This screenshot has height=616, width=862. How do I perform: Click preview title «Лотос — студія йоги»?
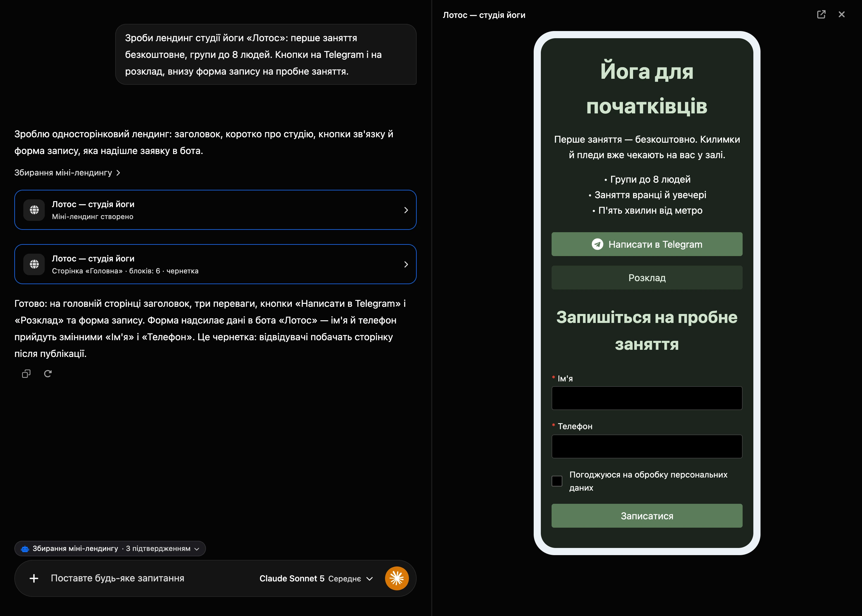[484, 15]
